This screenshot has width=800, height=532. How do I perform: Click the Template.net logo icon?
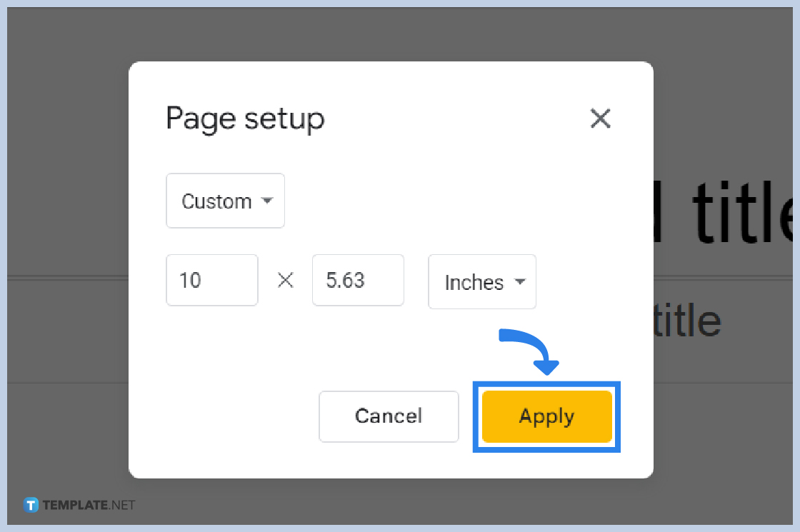point(31,505)
